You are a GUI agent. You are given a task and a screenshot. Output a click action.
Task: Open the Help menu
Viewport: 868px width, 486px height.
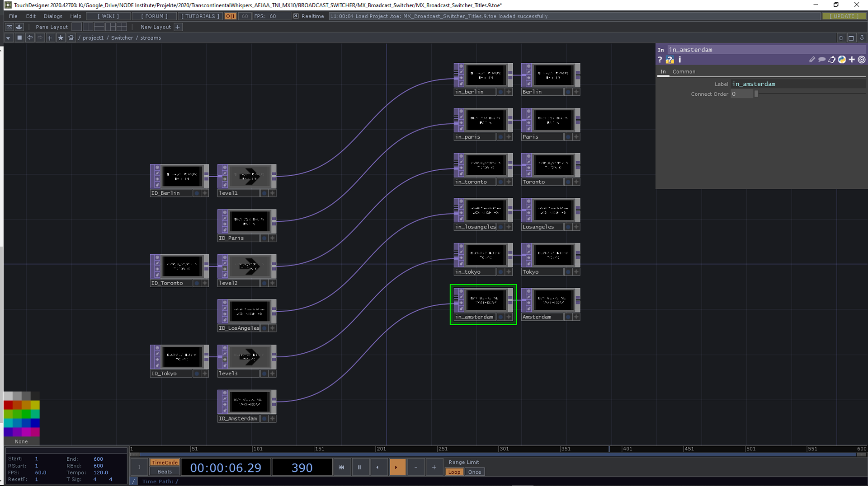pos(75,16)
